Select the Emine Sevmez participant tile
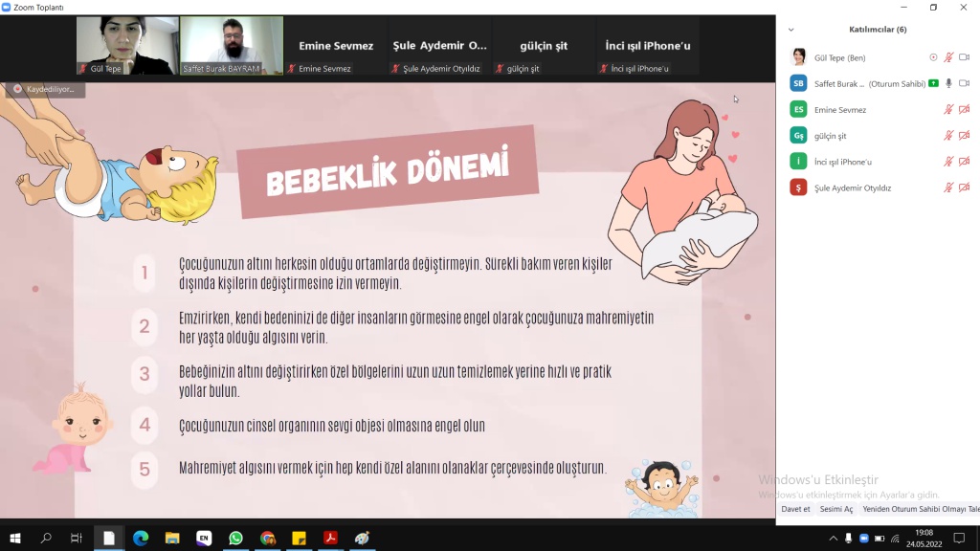This screenshot has height=551, width=980. [x=336, y=46]
